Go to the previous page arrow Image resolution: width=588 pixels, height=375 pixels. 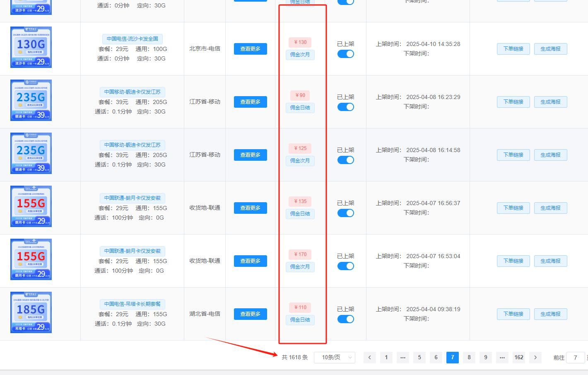coord(370,357)
